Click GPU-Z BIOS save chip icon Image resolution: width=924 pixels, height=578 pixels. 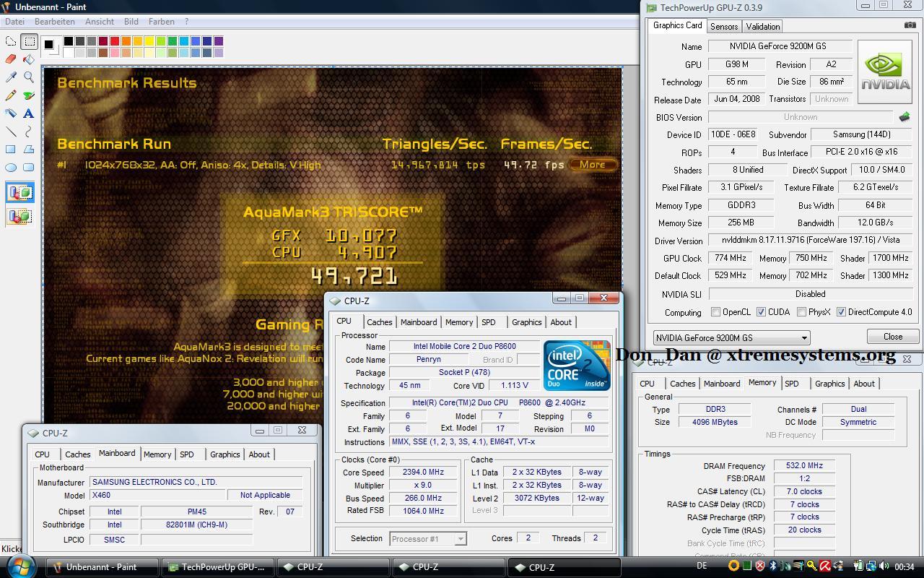coord(904,117)
